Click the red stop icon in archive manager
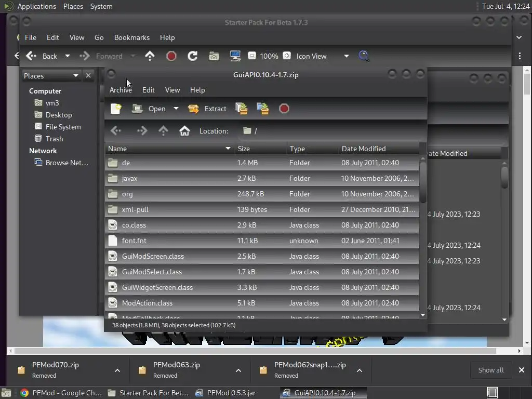532x399 pixels. point(284,109)
